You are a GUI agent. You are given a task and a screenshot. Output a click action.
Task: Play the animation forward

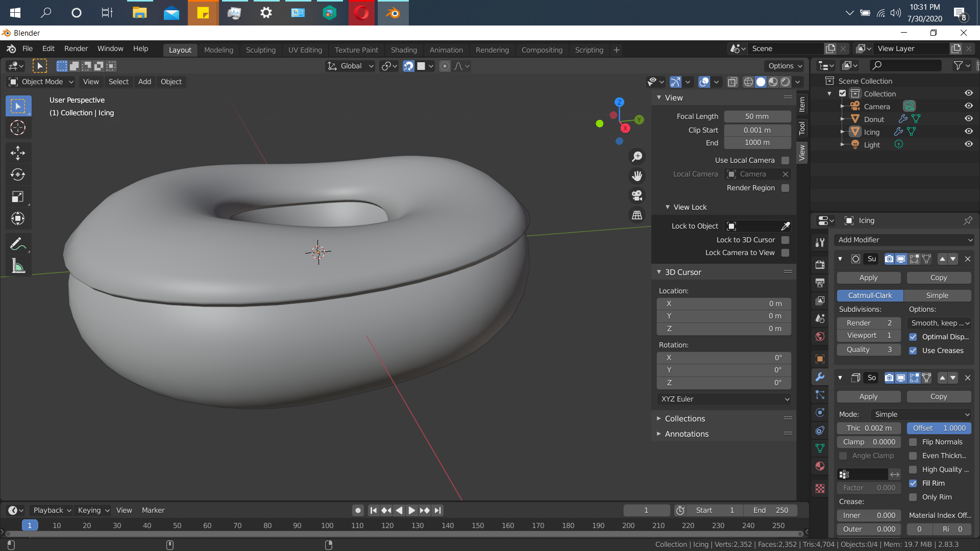pos(411,510)
